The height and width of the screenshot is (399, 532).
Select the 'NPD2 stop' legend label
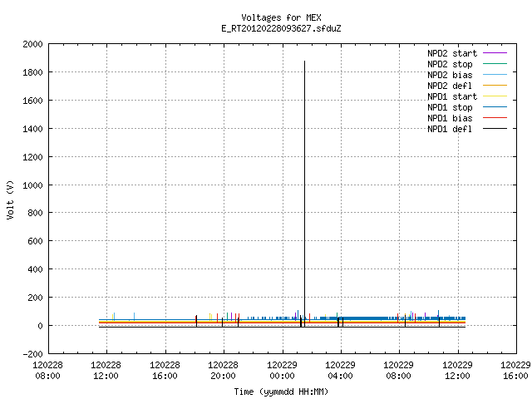tap(450, 64)
